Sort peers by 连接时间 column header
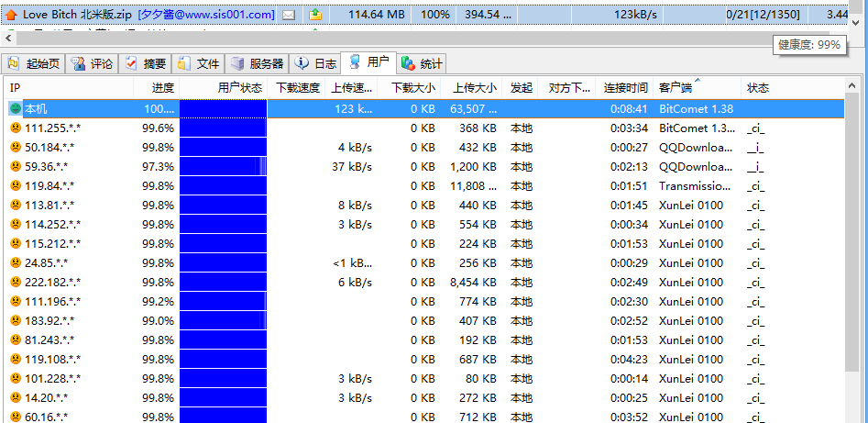 click(x=625, y=88)
